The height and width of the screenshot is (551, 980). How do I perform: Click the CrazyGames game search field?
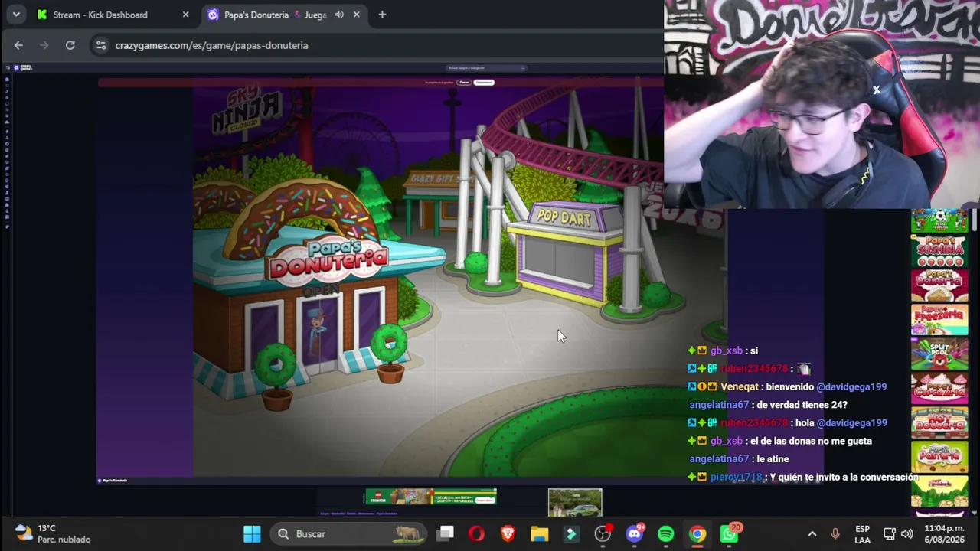pos(486,68)
